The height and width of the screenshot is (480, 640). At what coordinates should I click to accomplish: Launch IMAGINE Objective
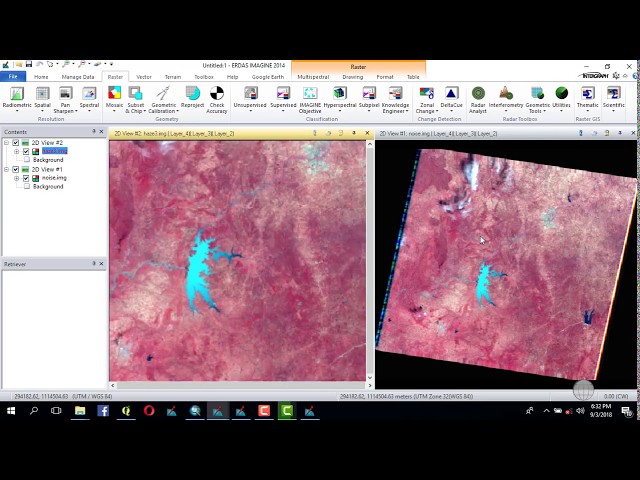tap(310, 93)
